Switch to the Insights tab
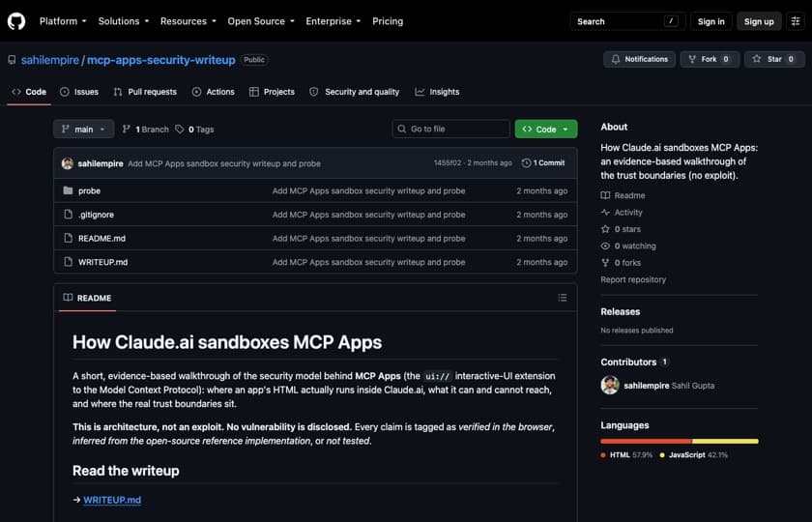The height and width of the screenshot is (522, 812). [437, 92]
